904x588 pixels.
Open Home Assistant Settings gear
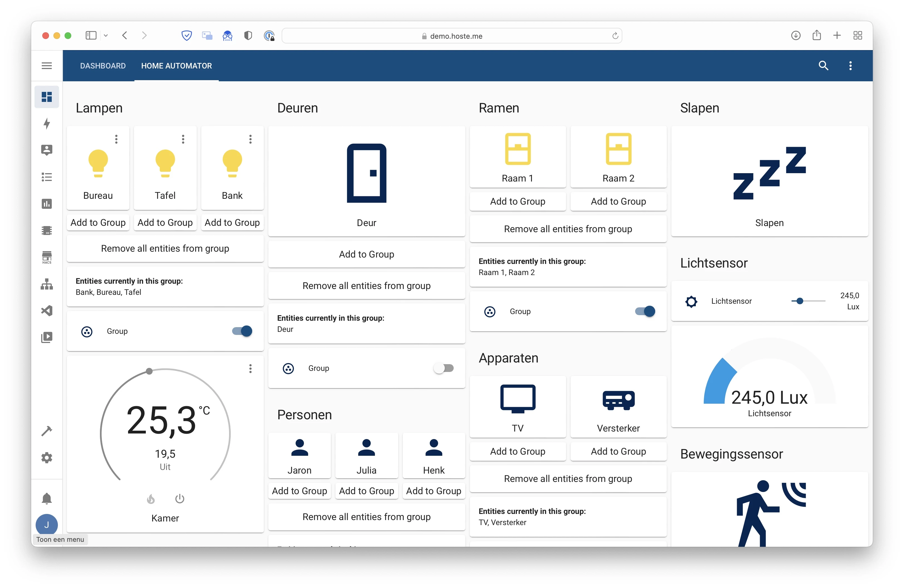[47, 457]
